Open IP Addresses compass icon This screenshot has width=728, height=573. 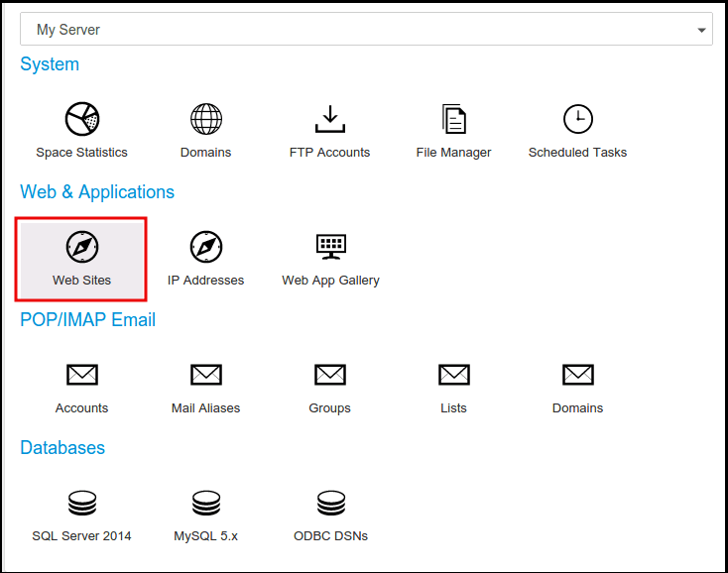tap(206, 247)
